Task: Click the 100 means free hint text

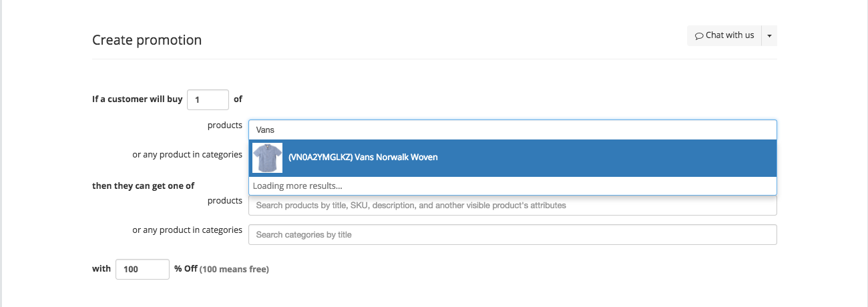Action: click(234, 270)
